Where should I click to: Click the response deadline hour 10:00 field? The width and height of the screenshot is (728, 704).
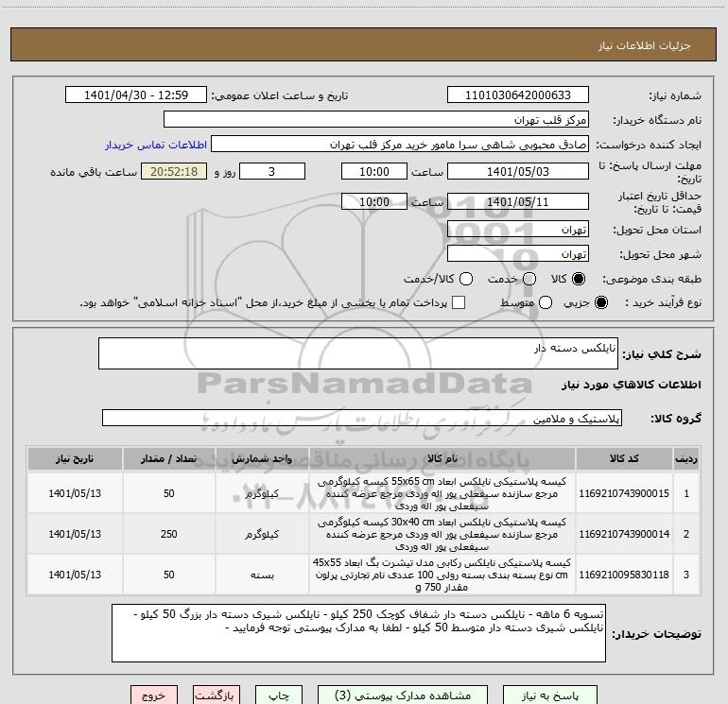pos(374,171)
